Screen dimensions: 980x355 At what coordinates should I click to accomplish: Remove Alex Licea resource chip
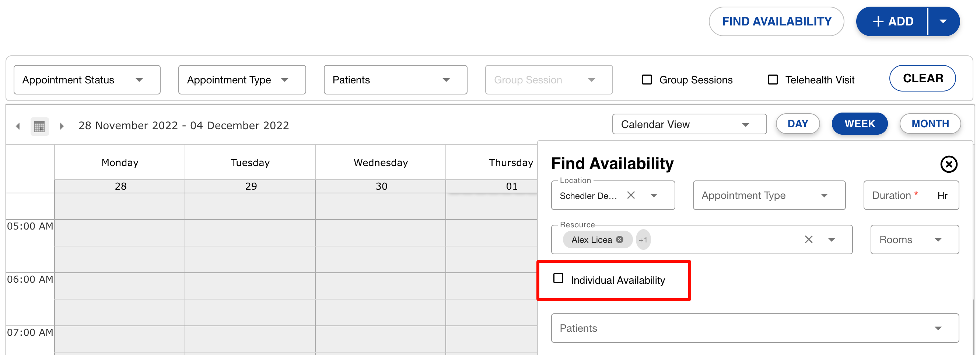[x=620, y=239]
